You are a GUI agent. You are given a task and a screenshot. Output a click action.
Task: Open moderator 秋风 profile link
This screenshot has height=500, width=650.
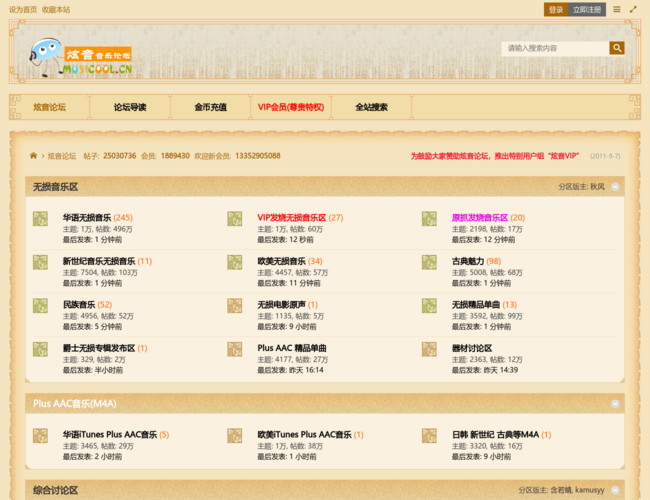tap(597, 187)
